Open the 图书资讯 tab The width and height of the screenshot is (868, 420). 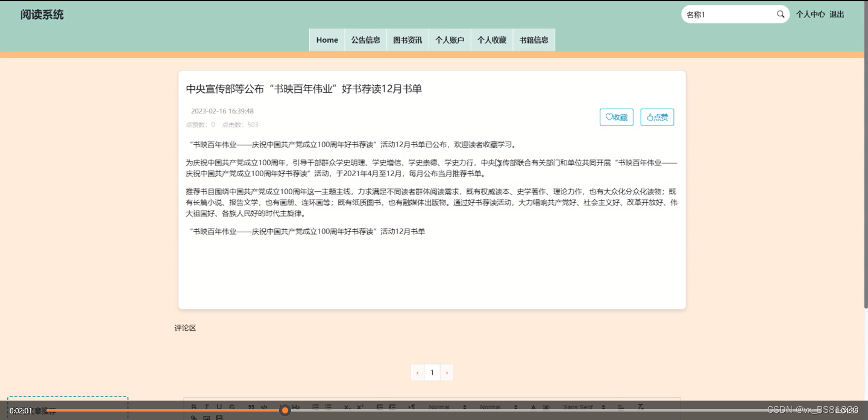(x=408, y=40)
